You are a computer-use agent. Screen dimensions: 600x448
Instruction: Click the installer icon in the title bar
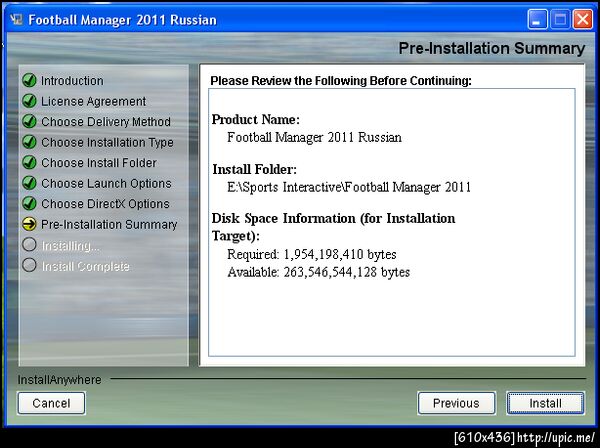tap(16, 20)
